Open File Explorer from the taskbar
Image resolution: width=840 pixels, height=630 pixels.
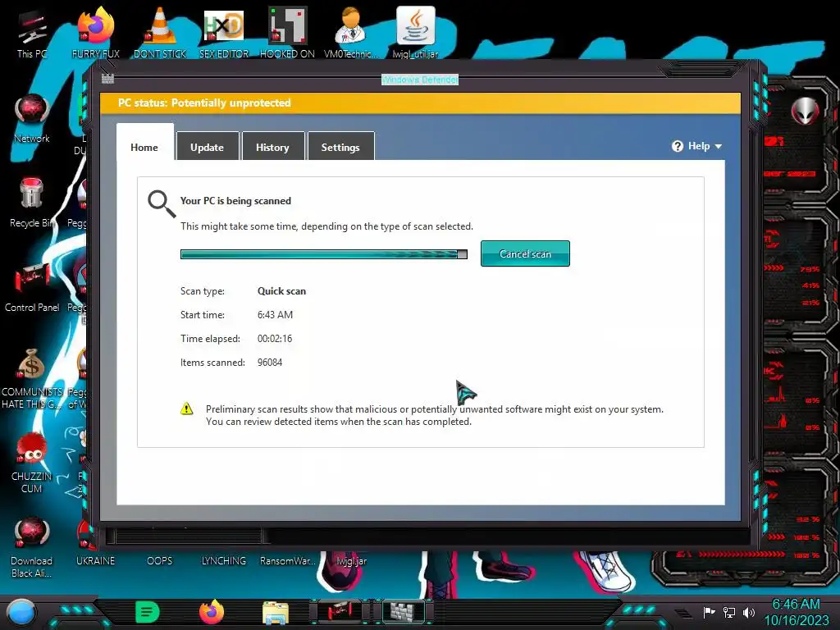point(276,613)
